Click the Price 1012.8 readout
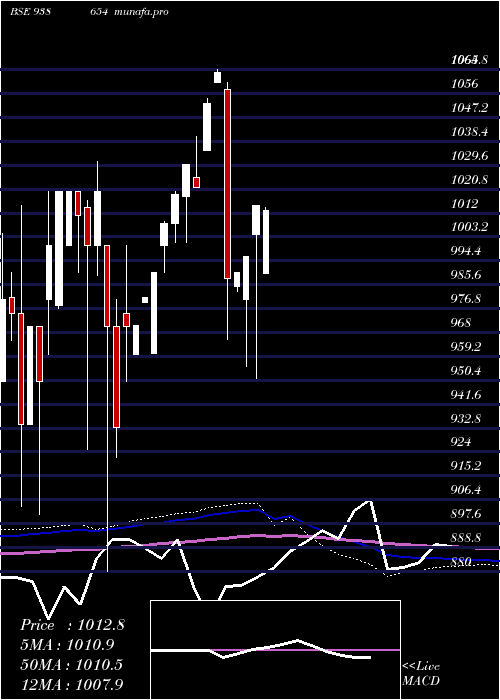 (x=72, y=625)
